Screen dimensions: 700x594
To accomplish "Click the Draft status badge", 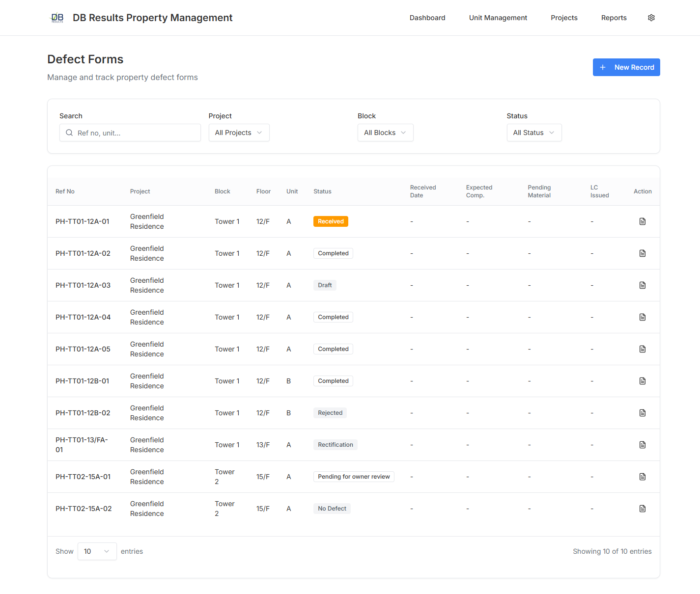I will 325,285.
